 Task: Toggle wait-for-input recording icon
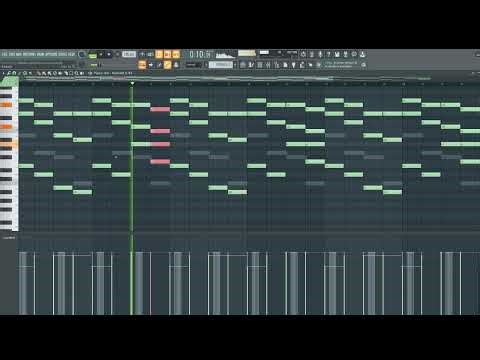click(x=150, y=54)
